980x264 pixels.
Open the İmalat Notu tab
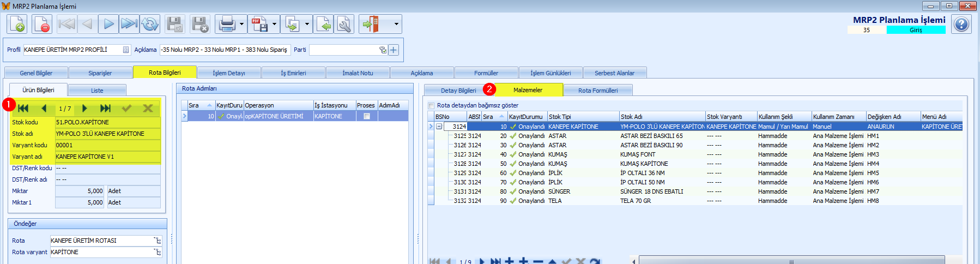pos(358,73)
